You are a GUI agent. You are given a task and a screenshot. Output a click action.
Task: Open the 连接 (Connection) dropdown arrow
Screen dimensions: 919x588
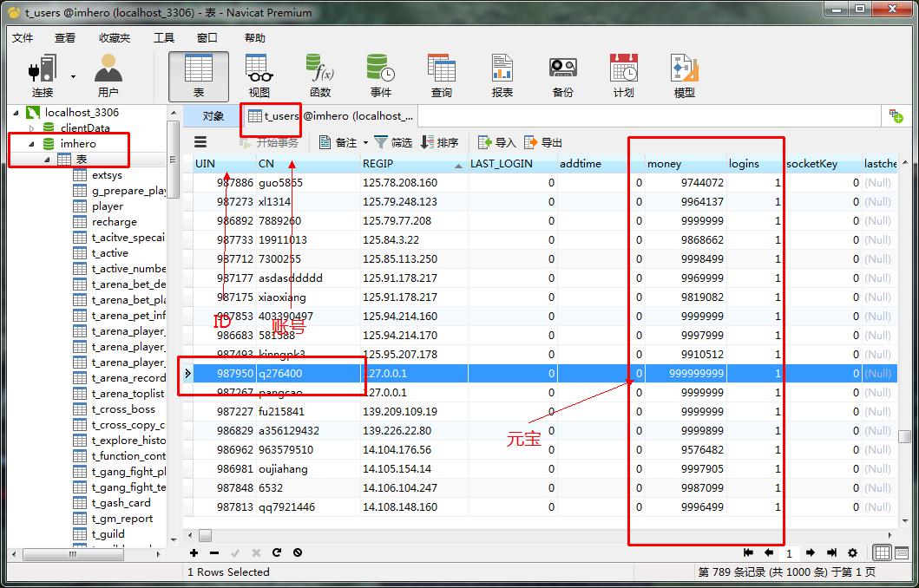pyautogui.click(x=73, y=76)
